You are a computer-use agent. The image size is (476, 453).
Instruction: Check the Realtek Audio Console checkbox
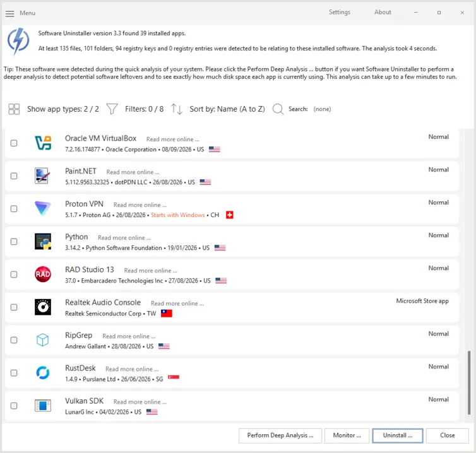[x=14, y=307]
